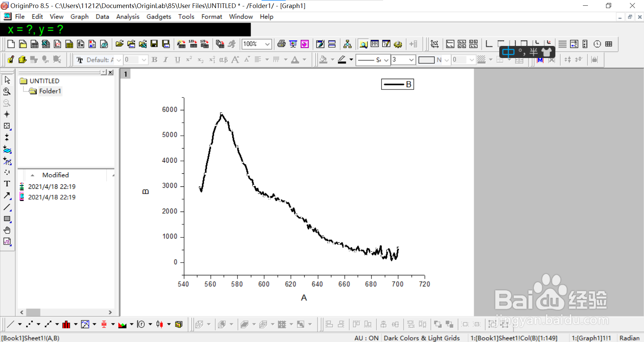Click the x-axis title A

304,298
